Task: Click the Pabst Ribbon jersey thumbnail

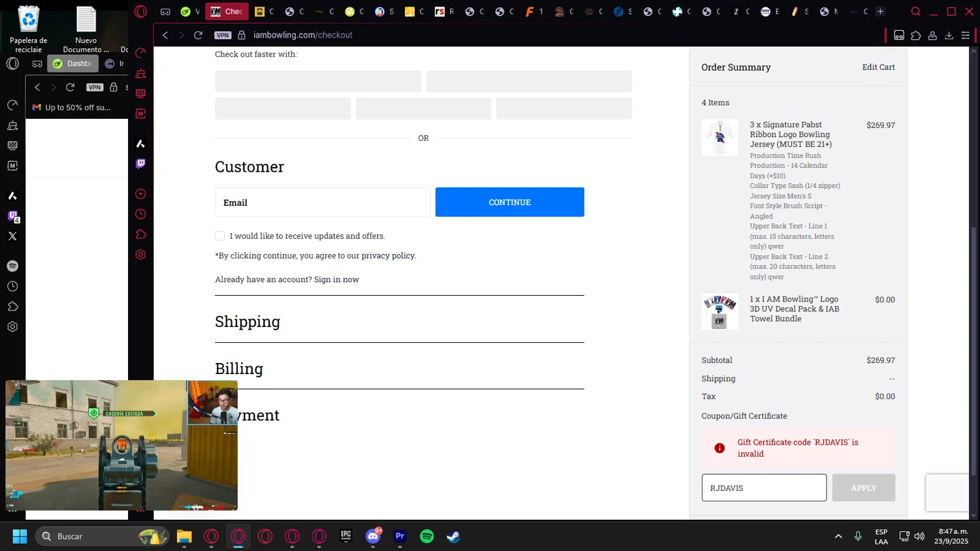Action: pyautogui.click(x=720, y=137)
